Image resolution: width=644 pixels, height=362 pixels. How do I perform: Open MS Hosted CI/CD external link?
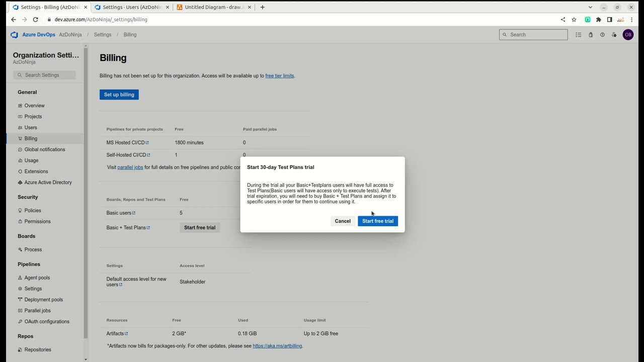(x=147, y=143)
